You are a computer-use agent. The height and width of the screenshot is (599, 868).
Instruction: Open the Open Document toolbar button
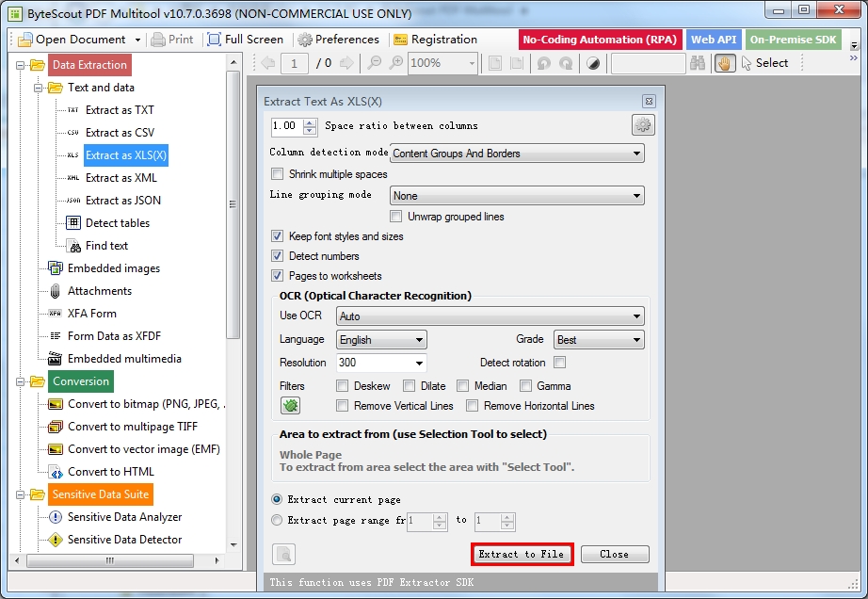[72, 40]
